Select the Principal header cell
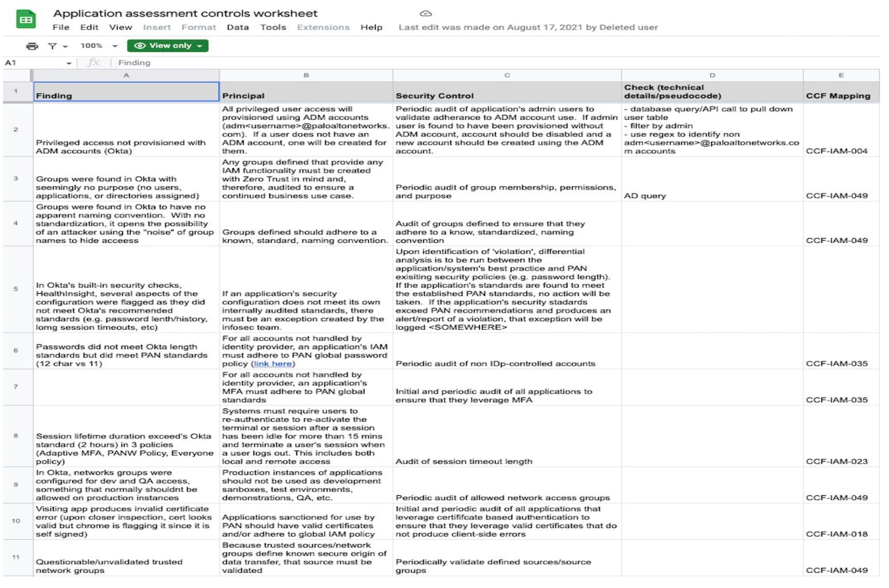 coord(306,92)
